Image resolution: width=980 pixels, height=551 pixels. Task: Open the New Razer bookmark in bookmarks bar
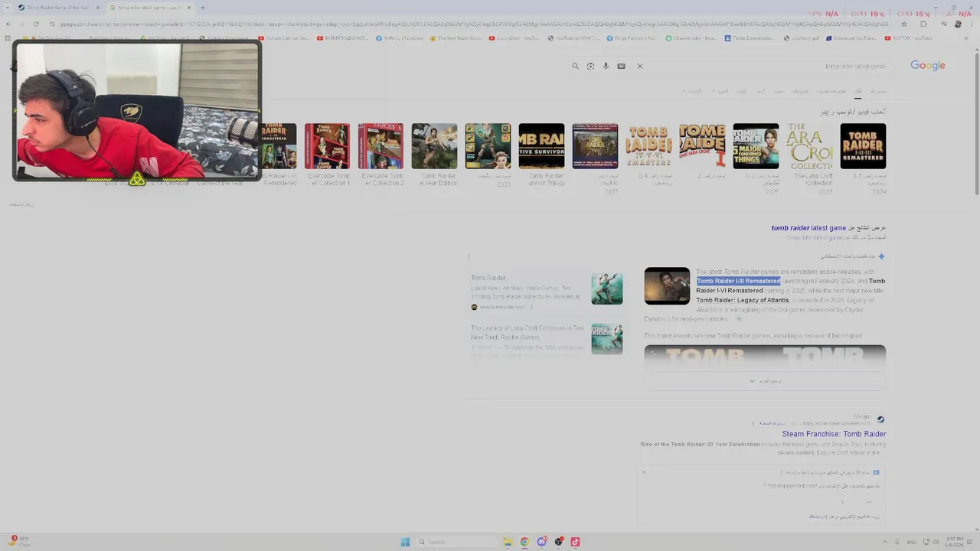[456, 37]
